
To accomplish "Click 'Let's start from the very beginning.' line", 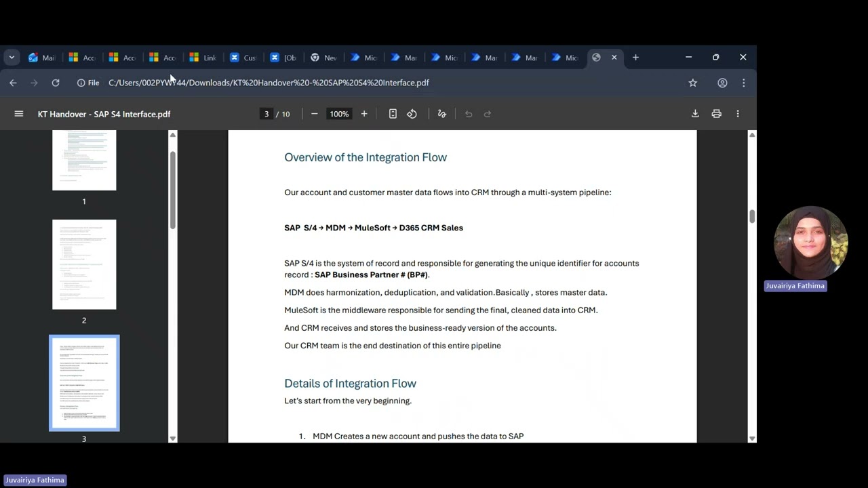I will pos(348,401).
